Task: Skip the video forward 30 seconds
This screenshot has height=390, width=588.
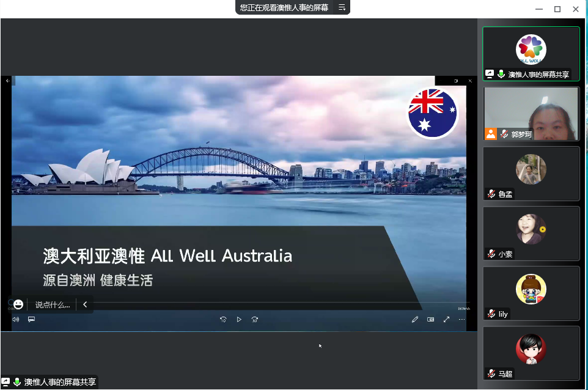Action: pos(255,319)
